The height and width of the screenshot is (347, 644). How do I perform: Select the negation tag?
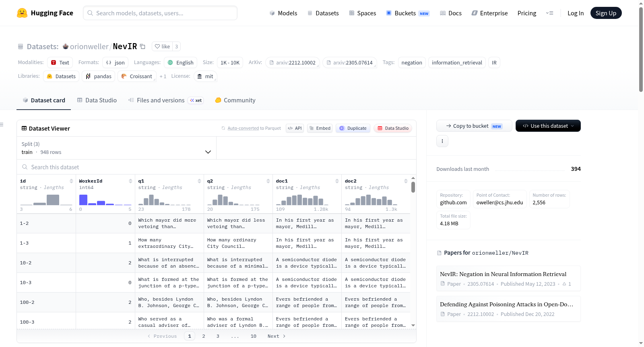tap(412, 62)
